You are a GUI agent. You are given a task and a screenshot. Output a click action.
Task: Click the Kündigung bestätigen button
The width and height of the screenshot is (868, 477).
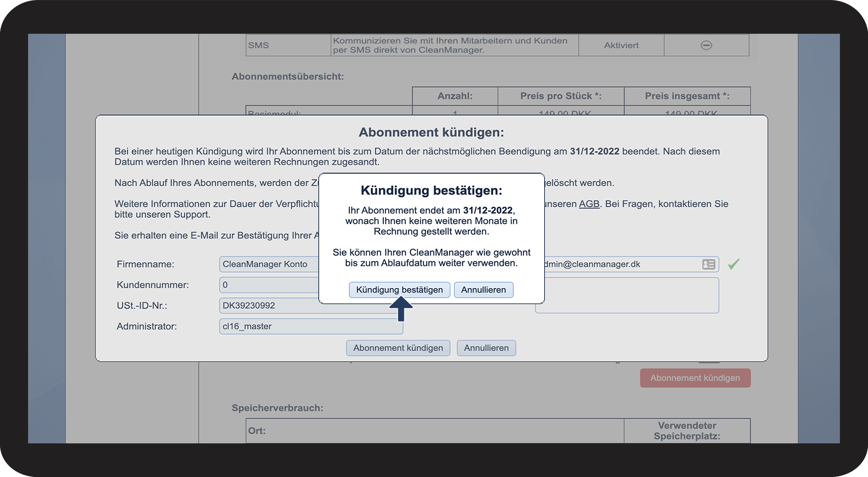click(x=399, y=290)
